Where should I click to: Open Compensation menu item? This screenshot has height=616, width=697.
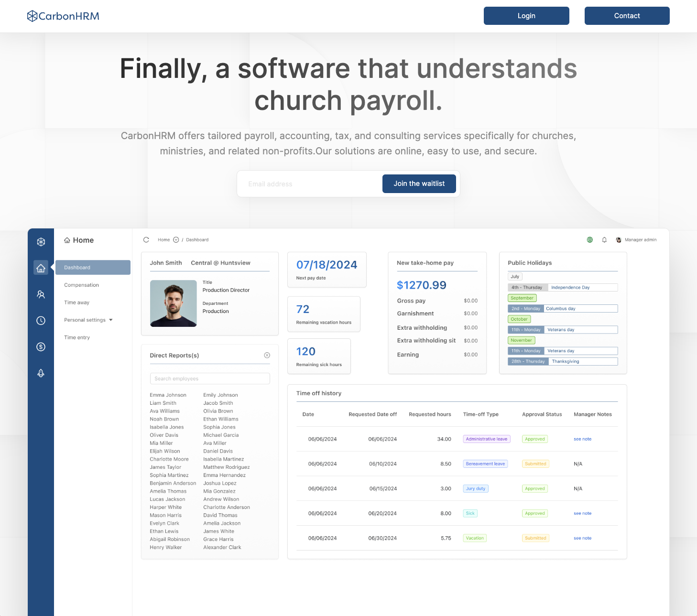[82, 285]
